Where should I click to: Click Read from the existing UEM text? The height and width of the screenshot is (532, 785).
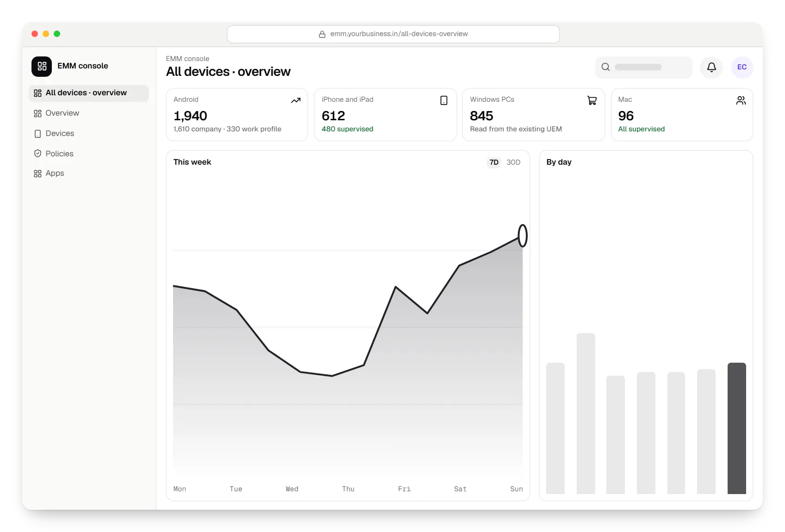pos(516,129)
